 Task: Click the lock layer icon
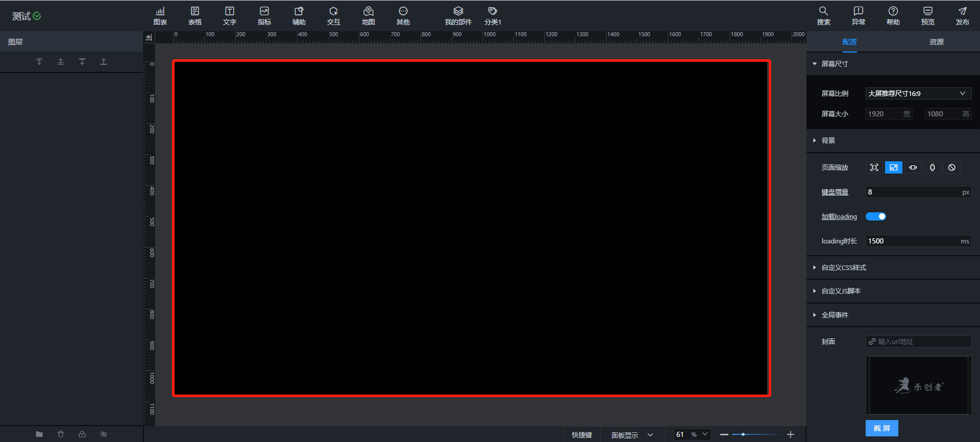point(82,434)
